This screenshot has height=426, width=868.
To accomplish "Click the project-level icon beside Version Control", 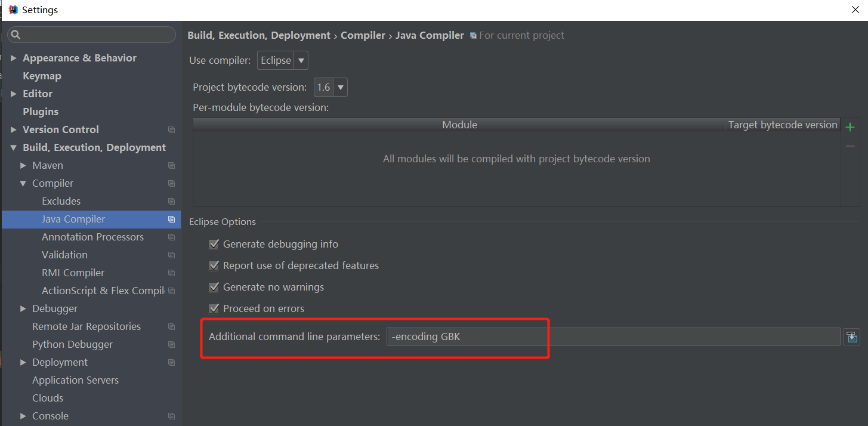I will (172, 130).
